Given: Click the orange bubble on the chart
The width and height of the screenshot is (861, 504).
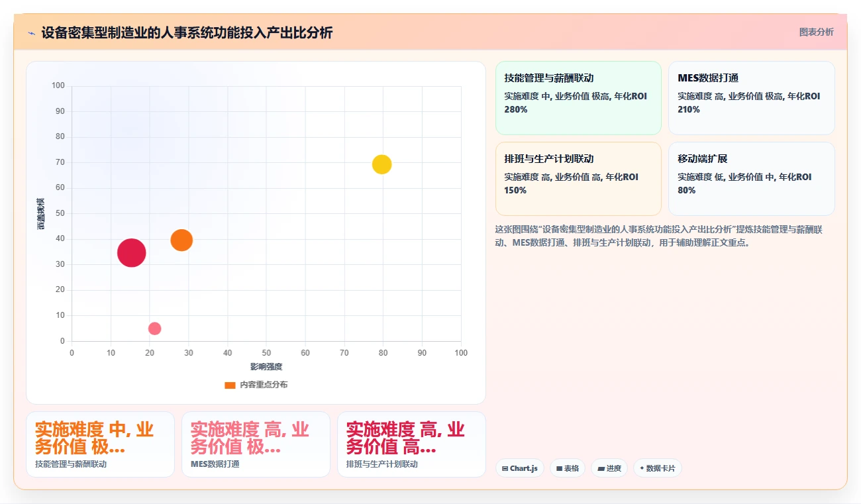Looking at the screenshot, I should [x=181, y=240].
